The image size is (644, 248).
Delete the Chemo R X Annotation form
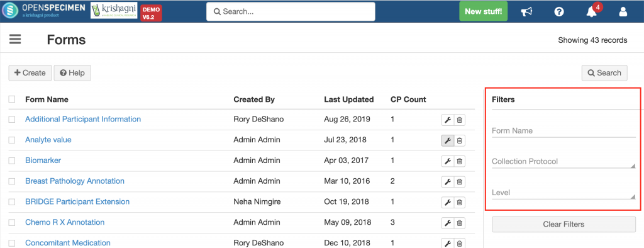(x=460, y=223)
